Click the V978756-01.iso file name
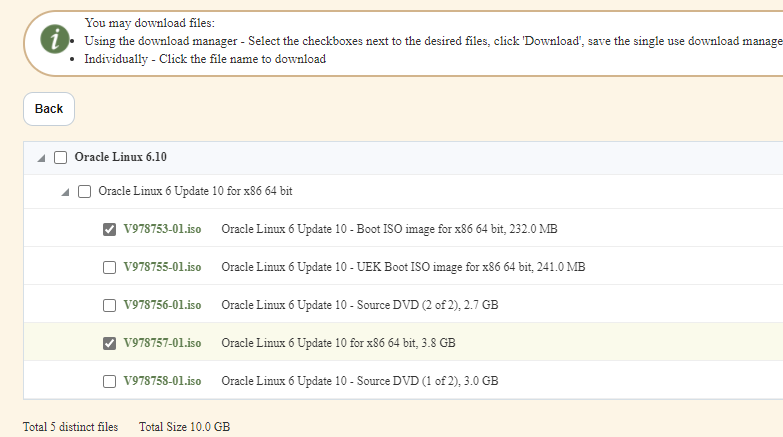Screen dimensions: 783x437 pos(162,305)
